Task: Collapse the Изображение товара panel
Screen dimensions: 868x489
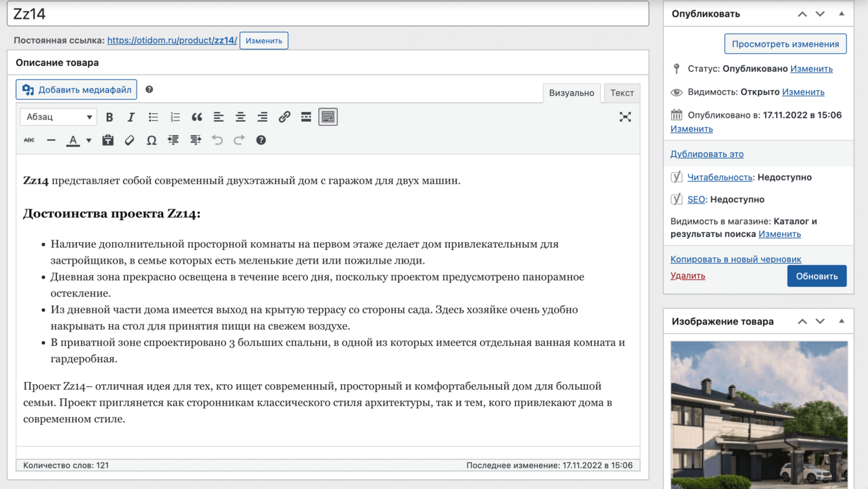Action: 841,321
